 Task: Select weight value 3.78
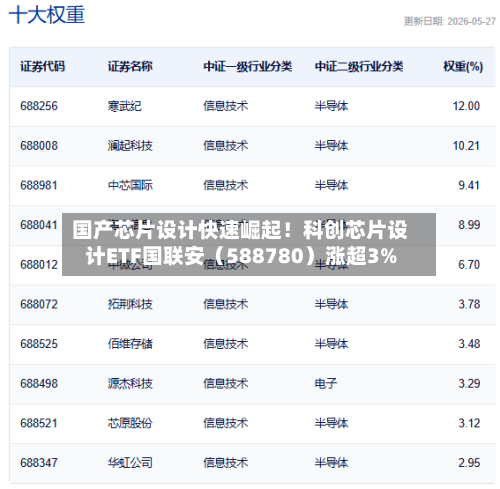click(x=469, y=304)
